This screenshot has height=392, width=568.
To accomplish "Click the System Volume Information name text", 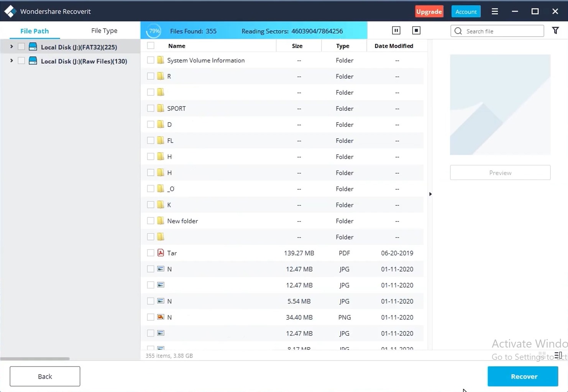I will (206, 60).
